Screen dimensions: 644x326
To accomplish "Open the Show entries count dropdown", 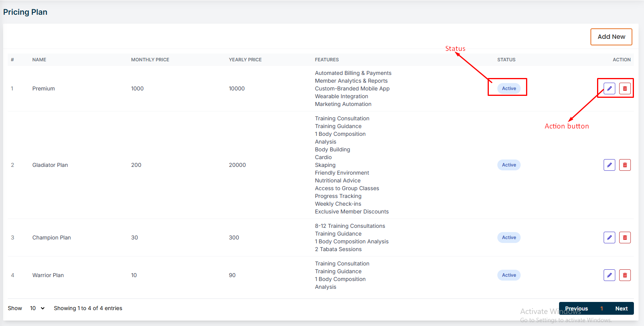I will 37,308.
